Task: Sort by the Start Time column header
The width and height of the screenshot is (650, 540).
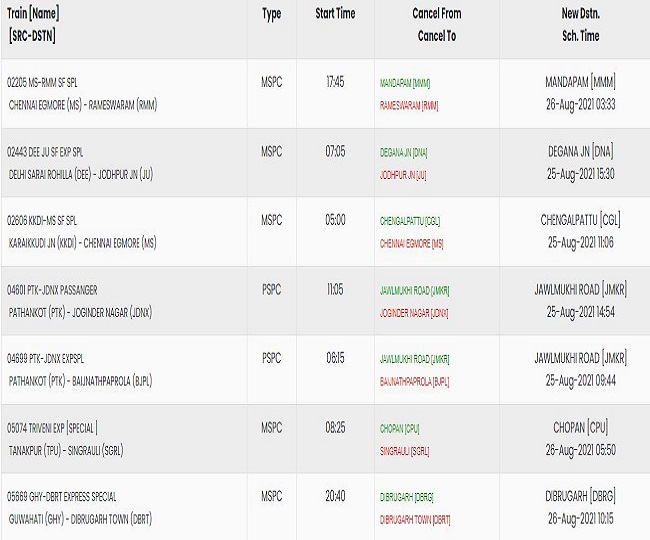Action: (335, 14)
